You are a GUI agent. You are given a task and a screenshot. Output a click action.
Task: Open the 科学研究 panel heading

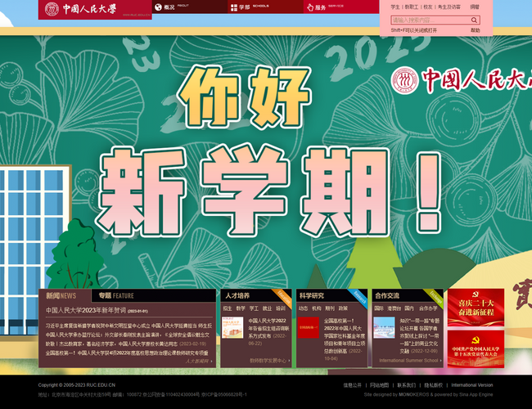pyautogui.click(x=312, y=296)
